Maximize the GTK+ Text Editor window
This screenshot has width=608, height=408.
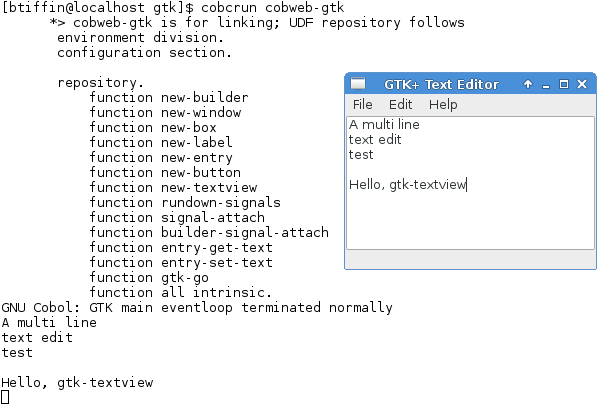[x=564, y=84]
